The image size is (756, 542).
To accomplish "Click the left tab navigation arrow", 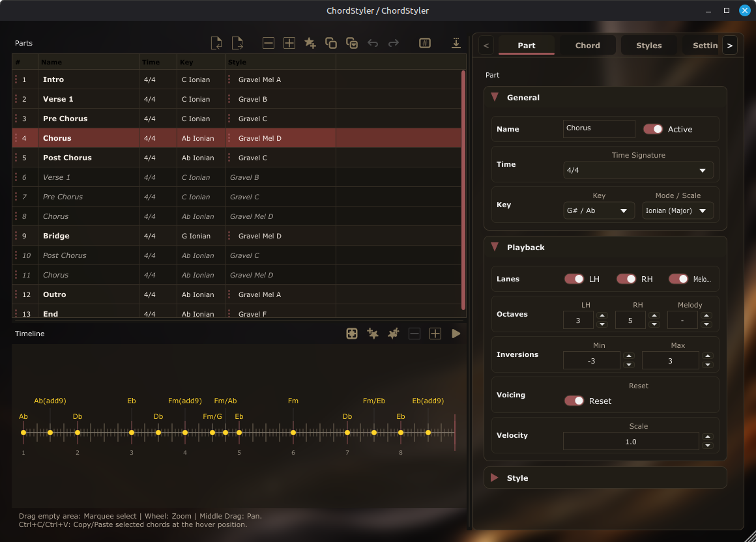I will click(x=486, y=46).
